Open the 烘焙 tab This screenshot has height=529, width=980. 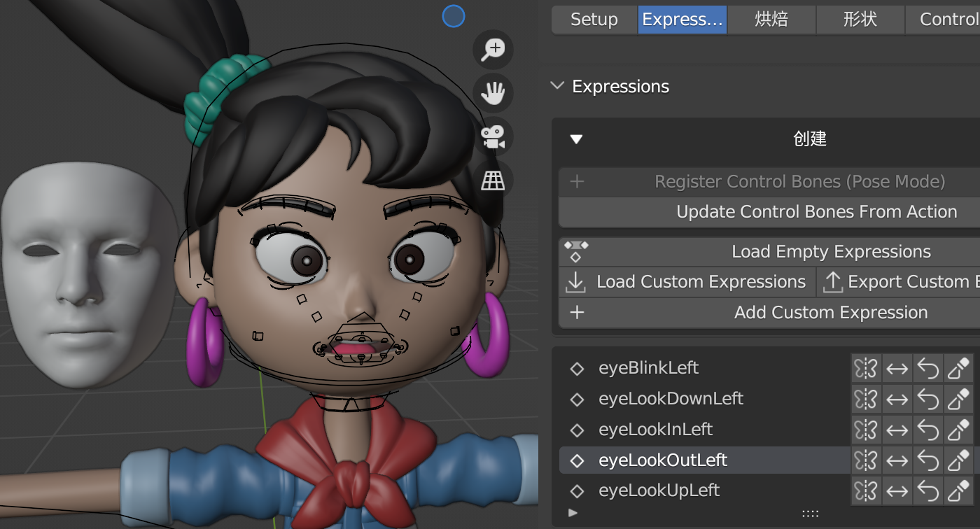[x=771, y=19]
